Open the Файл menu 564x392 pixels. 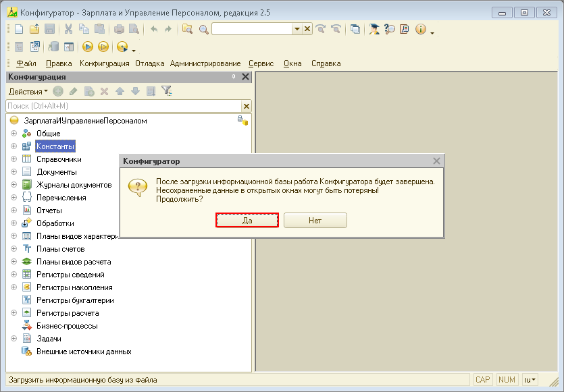coord(26,63)
